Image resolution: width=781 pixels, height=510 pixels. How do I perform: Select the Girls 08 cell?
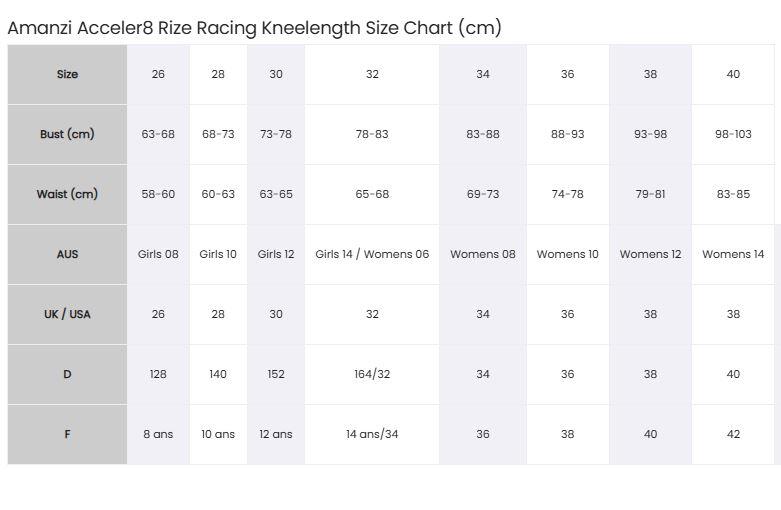[158, 255]
